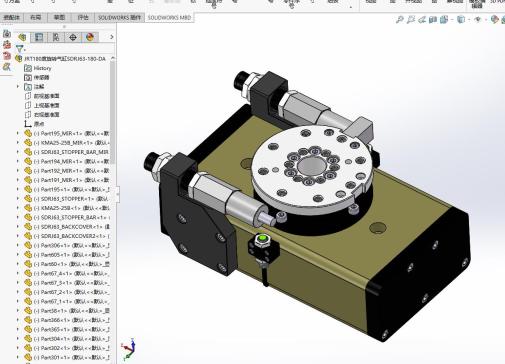505x364 pixels.
Task: Select the History tree item
Action: [x=42, y=68]
